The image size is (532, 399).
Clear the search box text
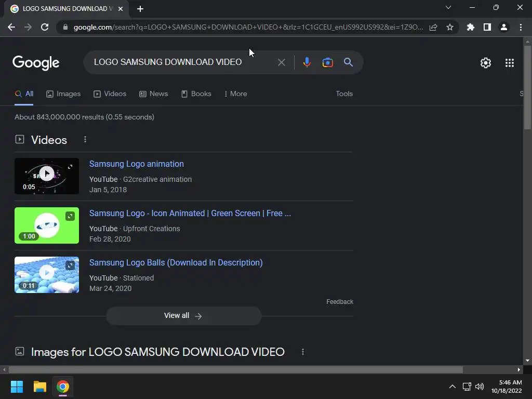(281, 62)
